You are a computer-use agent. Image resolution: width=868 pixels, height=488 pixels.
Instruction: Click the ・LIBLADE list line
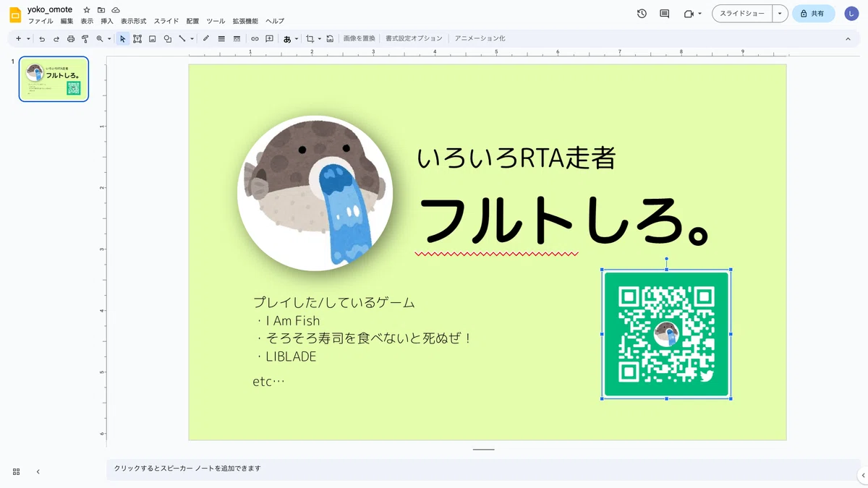pos(285,356)
